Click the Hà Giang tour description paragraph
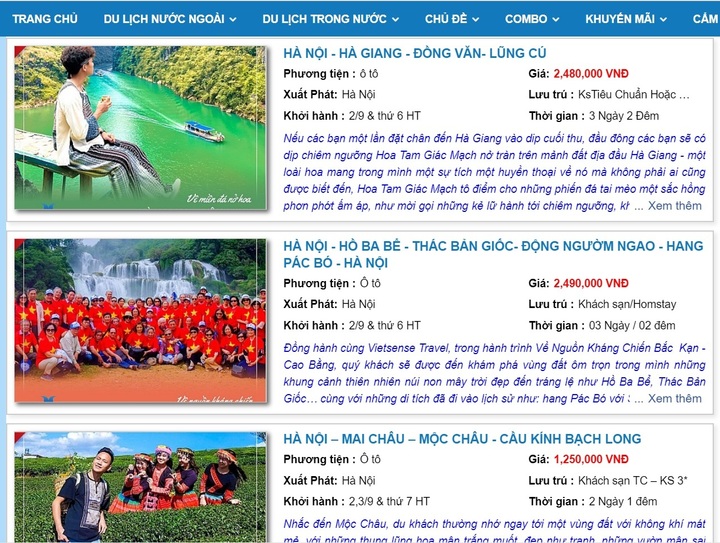The height and width of the screenshot is (543, 720). 494,172
